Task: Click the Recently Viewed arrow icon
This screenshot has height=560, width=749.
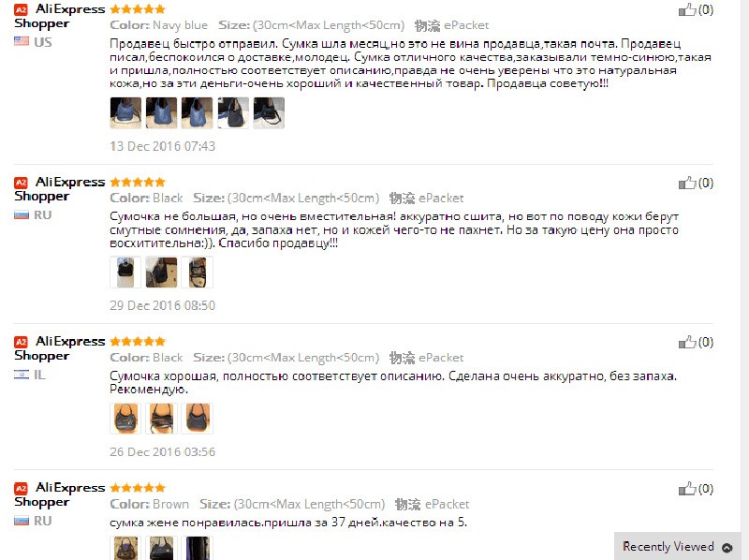Action: coord(727,548)
